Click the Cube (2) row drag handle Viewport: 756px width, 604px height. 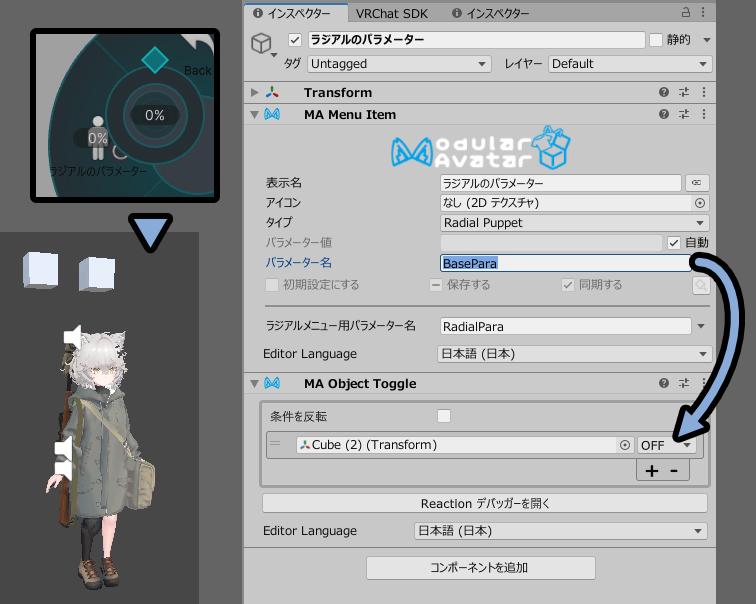pyautogui.click(x=275, y=443)
